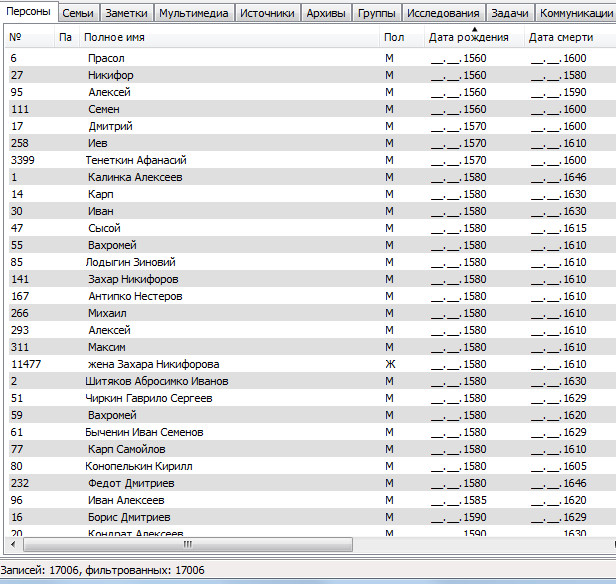Open the Заметки tab

[126, 13]
